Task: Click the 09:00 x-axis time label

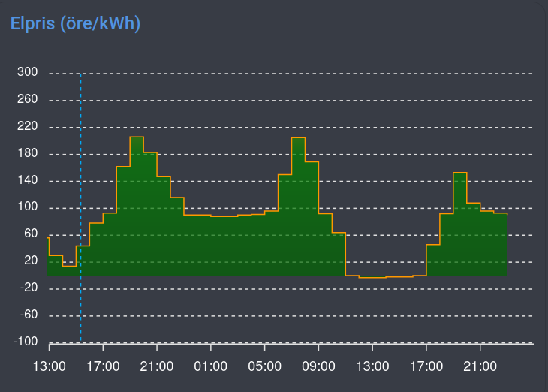Action: [319, 367]
